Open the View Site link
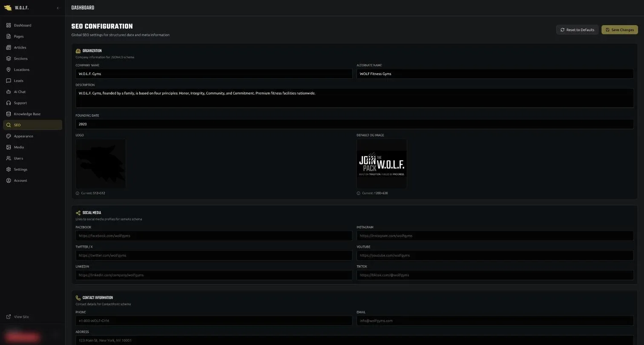This screenshot has width=644, height=345. (32, 317)
